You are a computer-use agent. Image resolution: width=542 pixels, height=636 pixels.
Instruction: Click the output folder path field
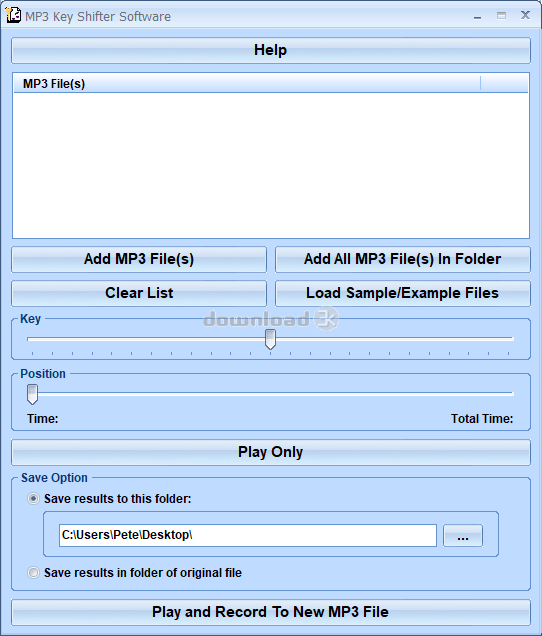(x=247, y=535)
